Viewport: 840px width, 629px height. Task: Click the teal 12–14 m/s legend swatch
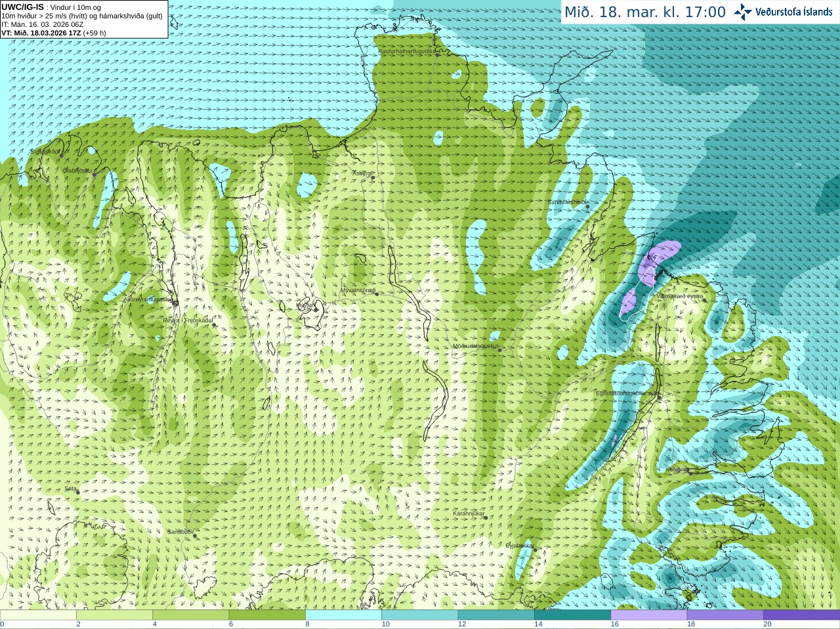(x=495, y=615)
